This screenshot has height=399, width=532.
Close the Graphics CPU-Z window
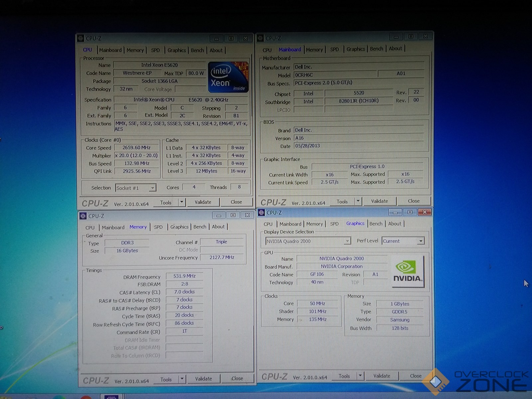tap(424, 212)
